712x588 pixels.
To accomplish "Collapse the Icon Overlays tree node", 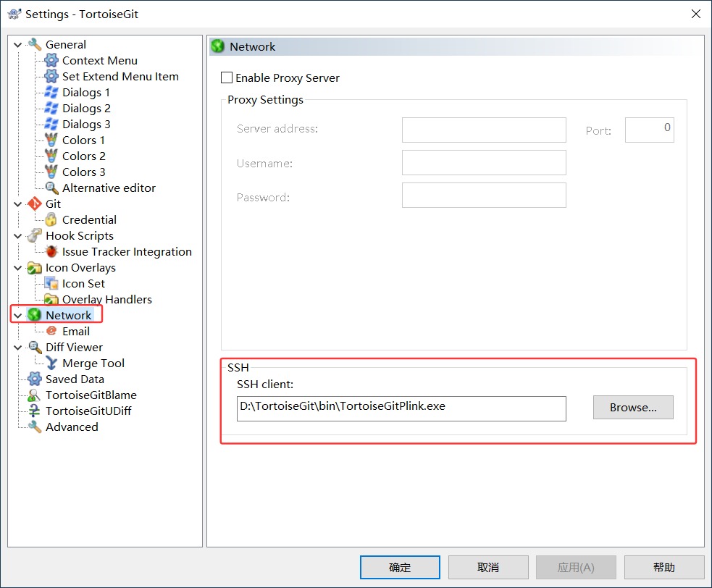I will tap(17, 268).
